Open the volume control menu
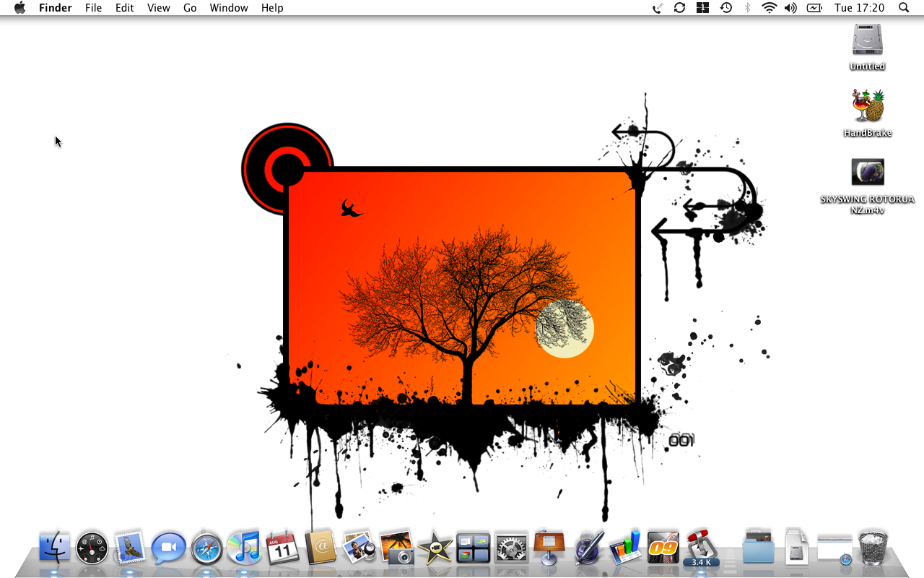 pos(791,8)
